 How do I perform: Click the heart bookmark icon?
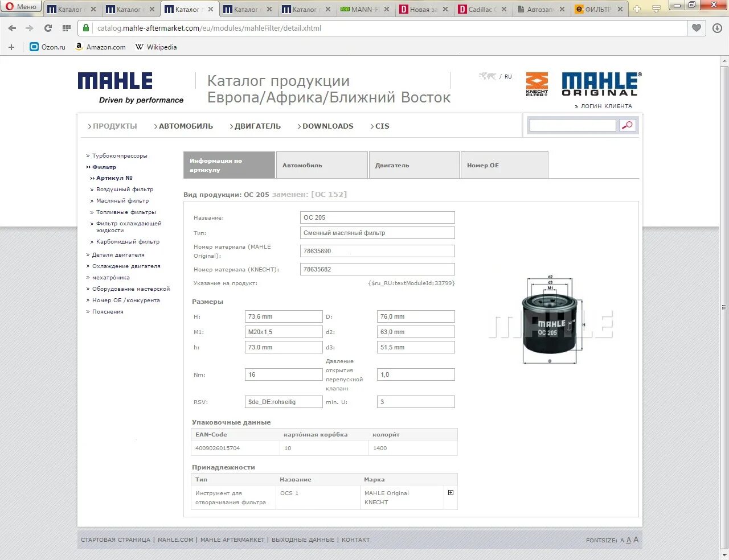point(697,28)
